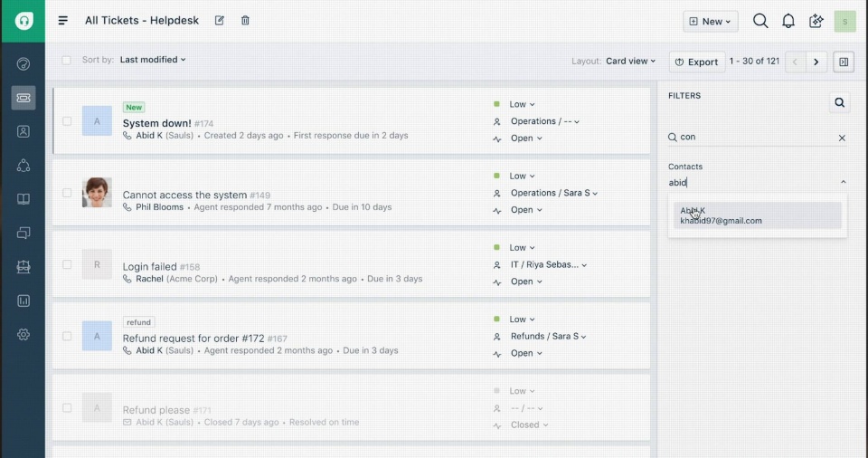Open the Contacts icon in sidebar
This screenshot has width=868, height=458.
tap(24, 131)
